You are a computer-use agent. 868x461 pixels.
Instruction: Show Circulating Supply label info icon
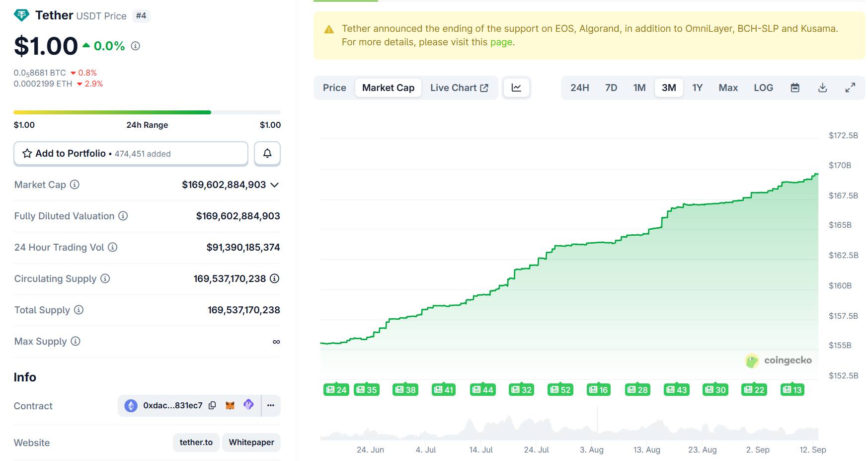pyautogui.click(x=105, y=278)
